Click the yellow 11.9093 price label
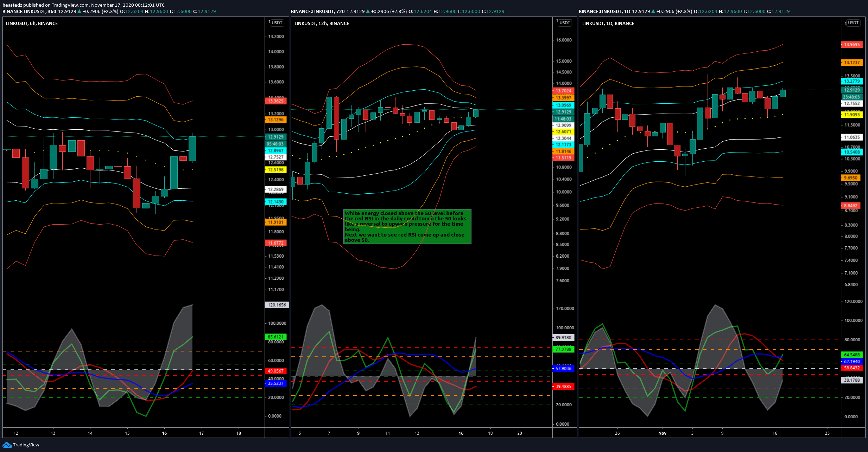Image resolution: width=868 pixels, height=452 pixels. click(852, 115)
